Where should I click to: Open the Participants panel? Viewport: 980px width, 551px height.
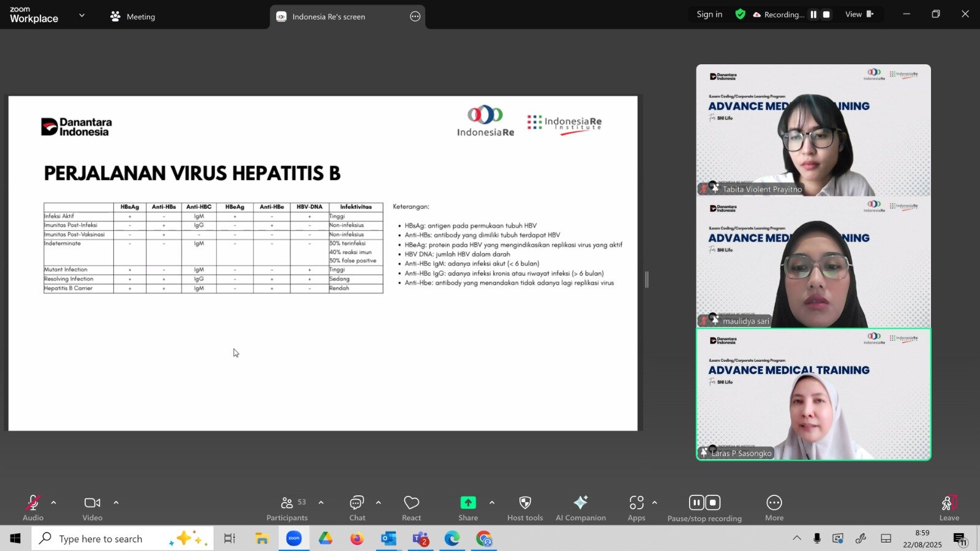pyautogui.click(x=287, y=508)
